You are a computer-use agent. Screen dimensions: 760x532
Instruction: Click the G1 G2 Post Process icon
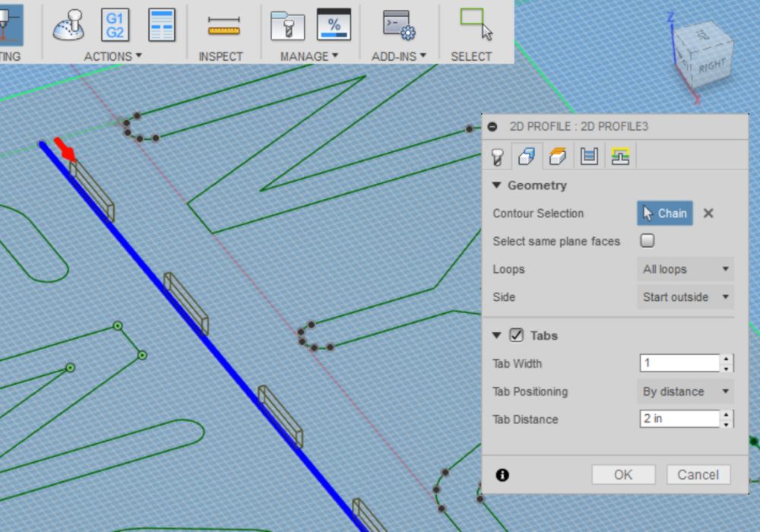pyautogui.click(x=115, y=25)
